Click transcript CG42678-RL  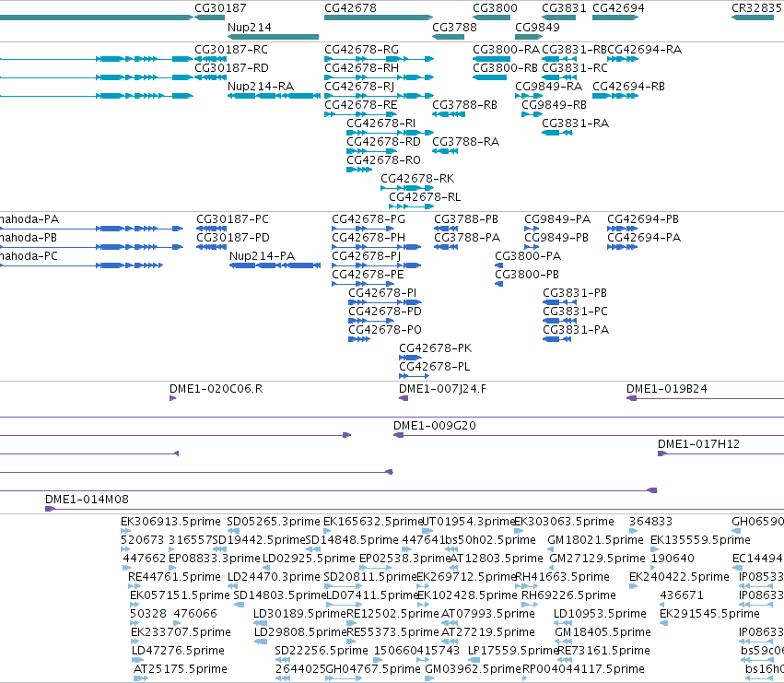(x=425, y=197)
